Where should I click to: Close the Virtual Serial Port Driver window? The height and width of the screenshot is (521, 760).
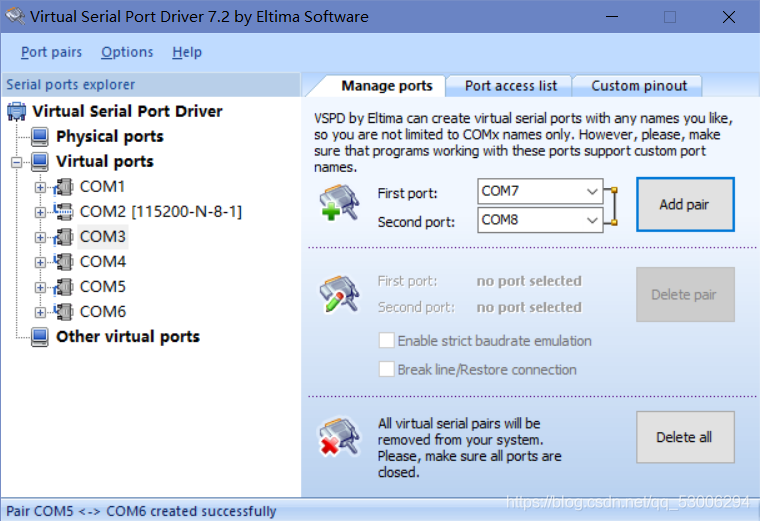pos(728,17)
